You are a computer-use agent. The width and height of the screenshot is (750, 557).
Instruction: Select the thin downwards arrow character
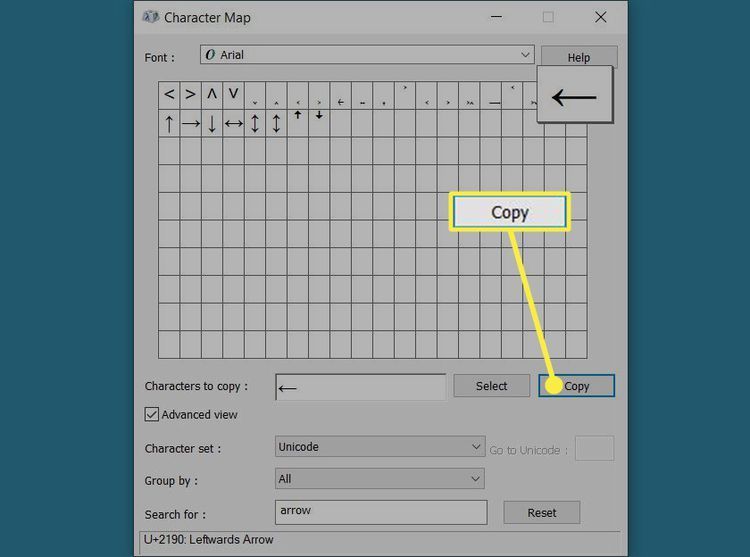212,123
